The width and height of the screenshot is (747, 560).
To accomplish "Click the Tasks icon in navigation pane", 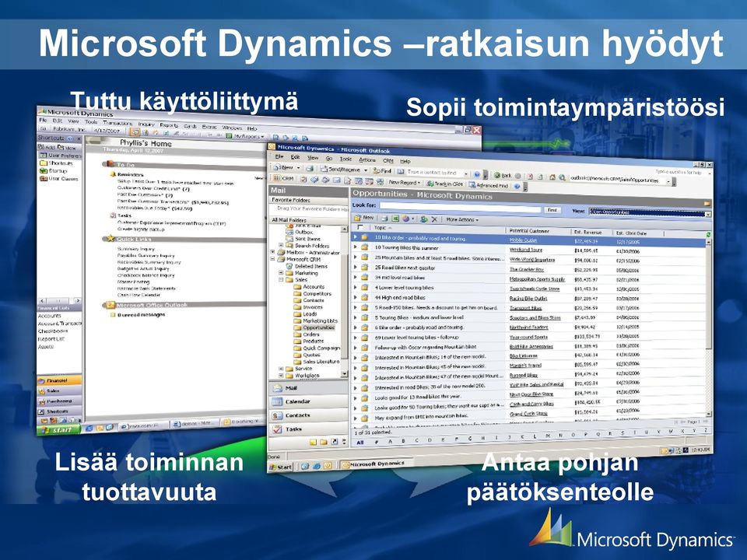I will click(277, 429).
